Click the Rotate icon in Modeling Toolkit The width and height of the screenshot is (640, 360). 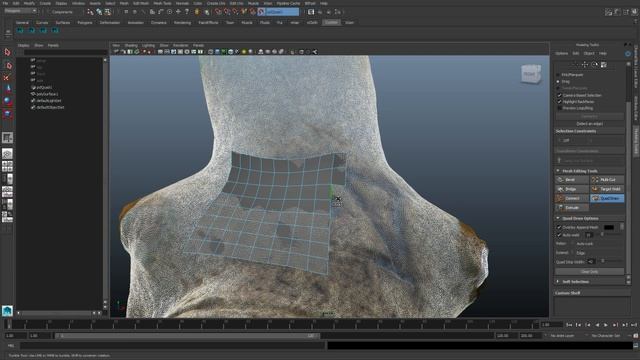pyautogui.click(x=595, y=64)
